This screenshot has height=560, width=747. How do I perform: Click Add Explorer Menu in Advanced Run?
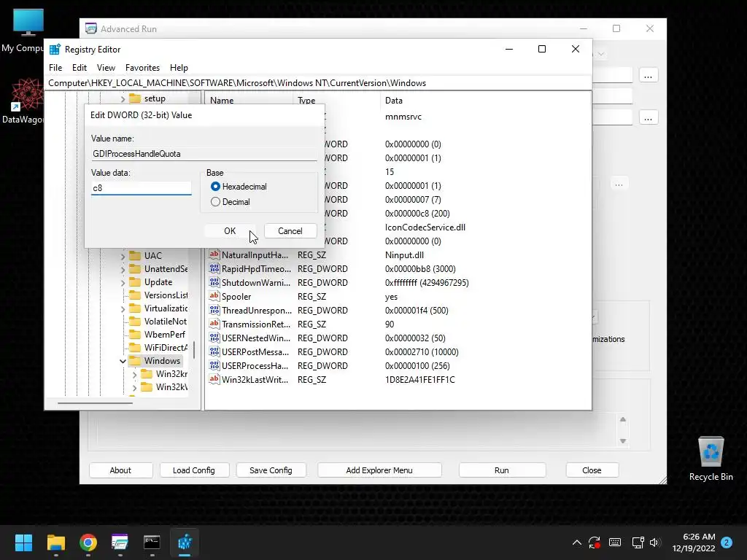coord(379,470)
